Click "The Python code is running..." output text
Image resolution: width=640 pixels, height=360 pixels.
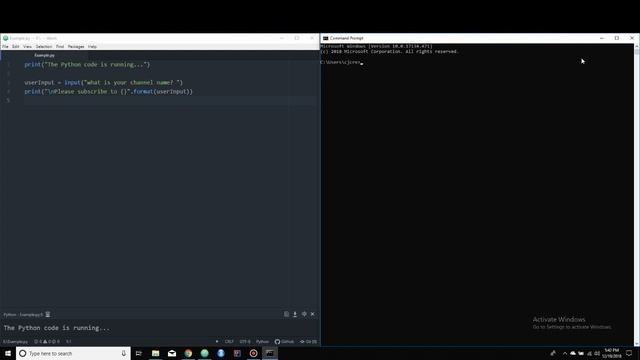(57, 328)
